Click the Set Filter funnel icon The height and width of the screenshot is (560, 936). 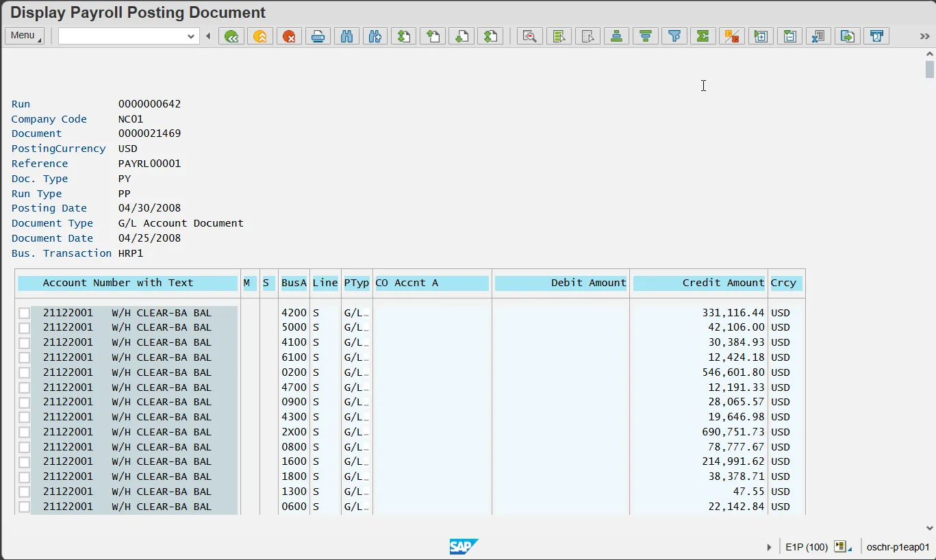674,36
